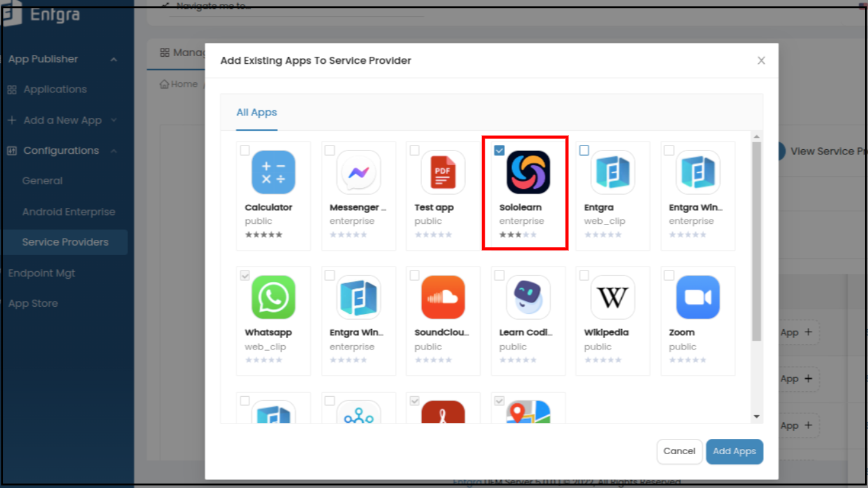
Task: Click the Whatsapp app name
Action: point(268,332)
